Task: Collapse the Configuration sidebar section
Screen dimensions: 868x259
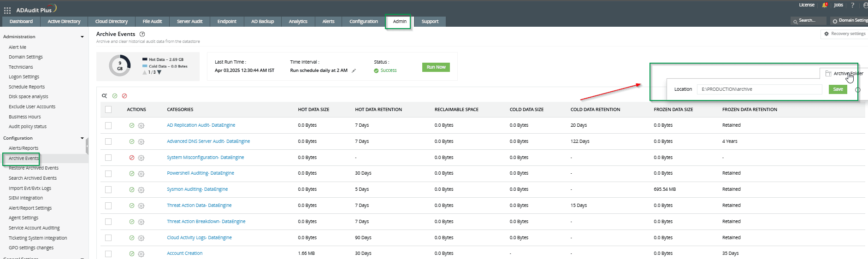Action: [82, 138]
